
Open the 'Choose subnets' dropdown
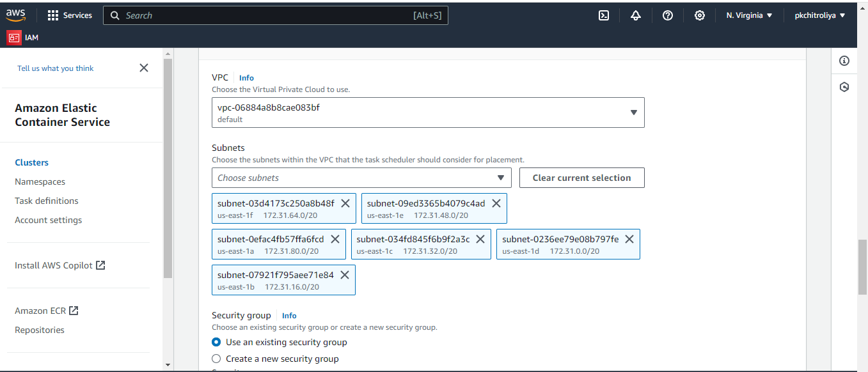[x=361, y=178]
